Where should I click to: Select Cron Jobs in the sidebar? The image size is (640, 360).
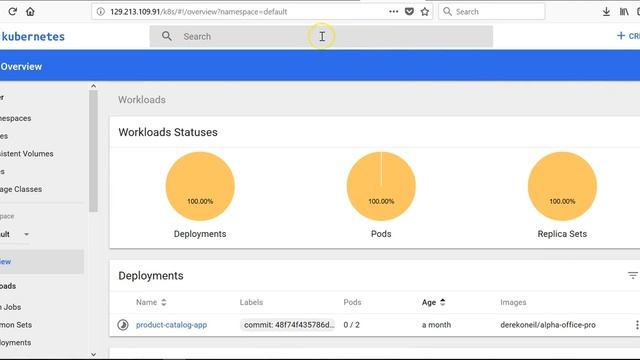(11, 307)
